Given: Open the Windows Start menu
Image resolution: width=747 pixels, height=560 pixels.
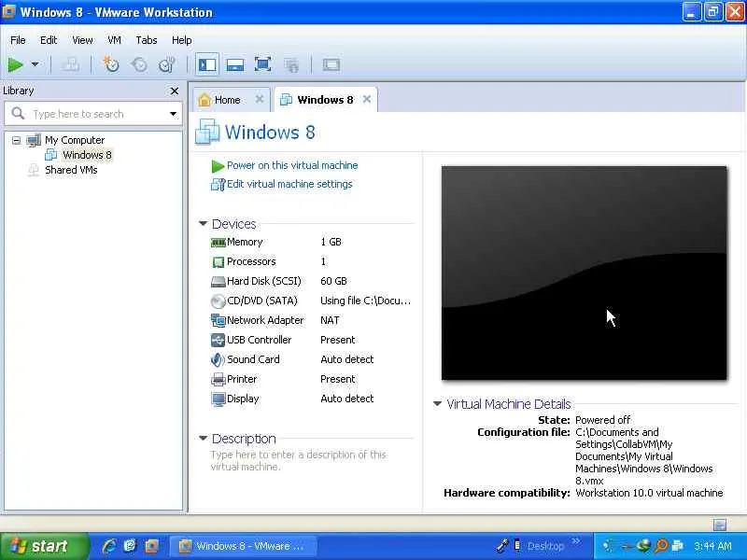Looking at the screenshot, I should pyautogui.click(x=44, y=546).
